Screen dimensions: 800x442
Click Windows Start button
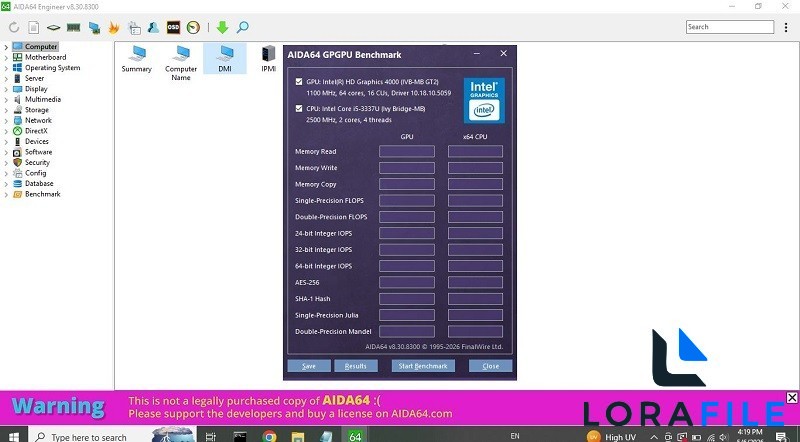14,437
